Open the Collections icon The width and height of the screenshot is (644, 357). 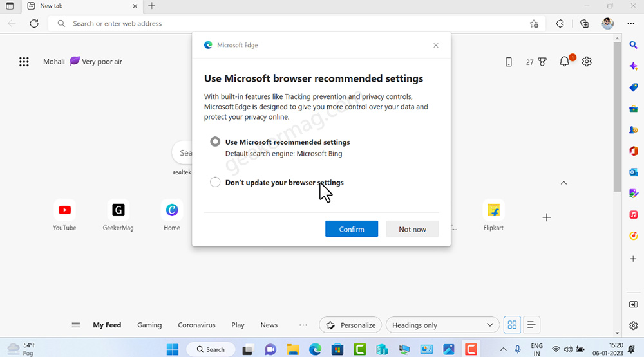tap(585, 24)
